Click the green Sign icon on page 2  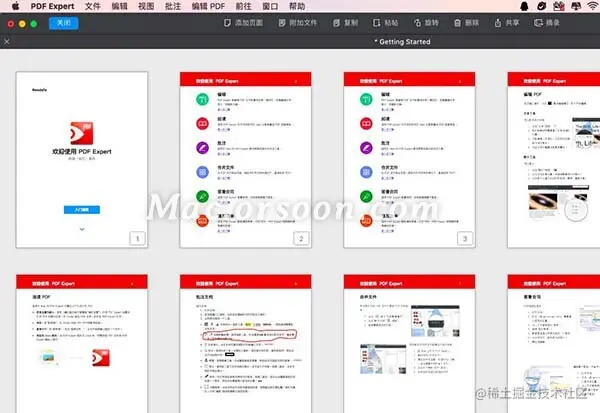202,196
